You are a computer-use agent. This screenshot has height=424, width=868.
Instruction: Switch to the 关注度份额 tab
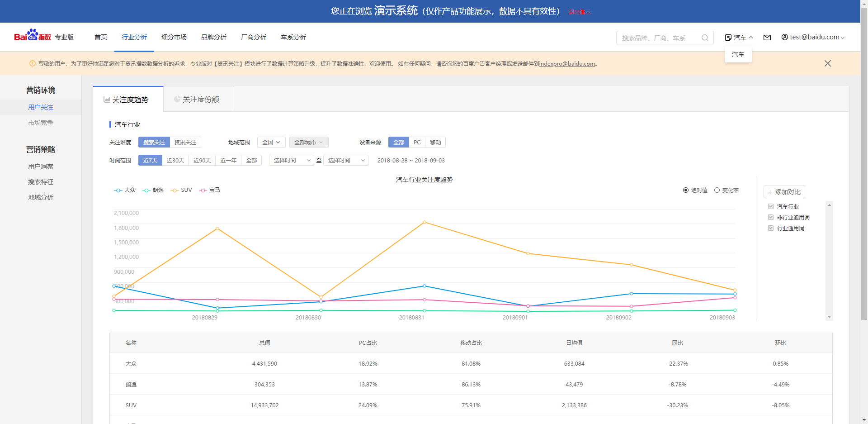[x=198, y=99]
